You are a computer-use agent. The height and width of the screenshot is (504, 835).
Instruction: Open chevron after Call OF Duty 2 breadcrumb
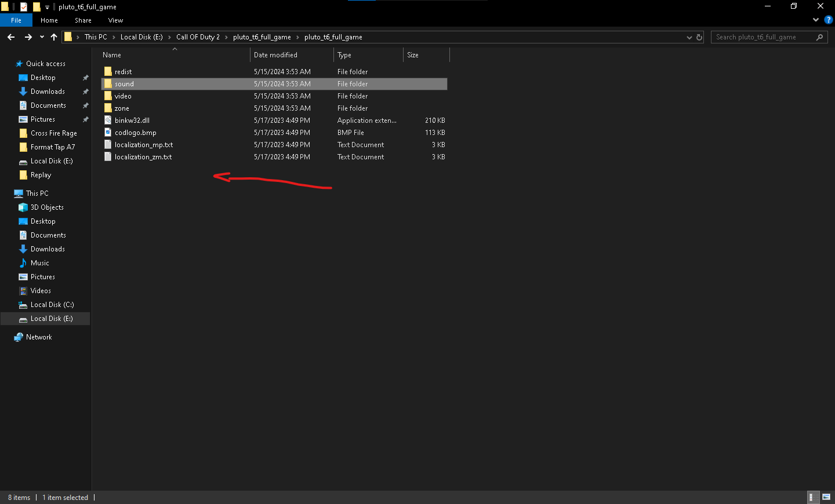click(226, 37)
